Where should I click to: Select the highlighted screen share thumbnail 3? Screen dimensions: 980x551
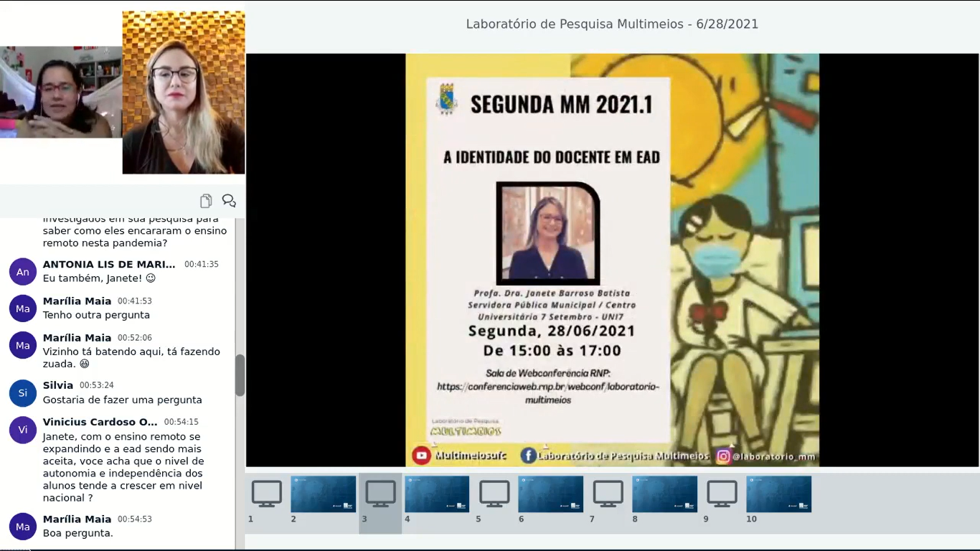(x=380, y=494)
